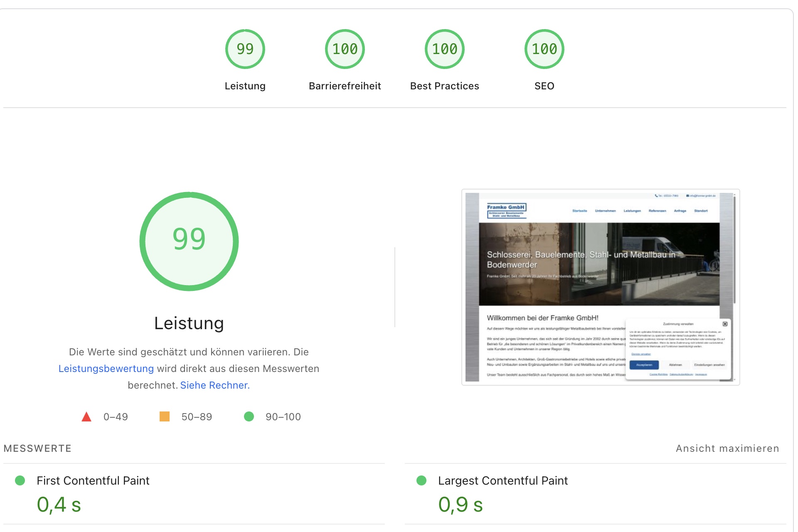
Task: Open the Leistungsbewertung link
Action: pyautogui.click(x=106, y=368)
